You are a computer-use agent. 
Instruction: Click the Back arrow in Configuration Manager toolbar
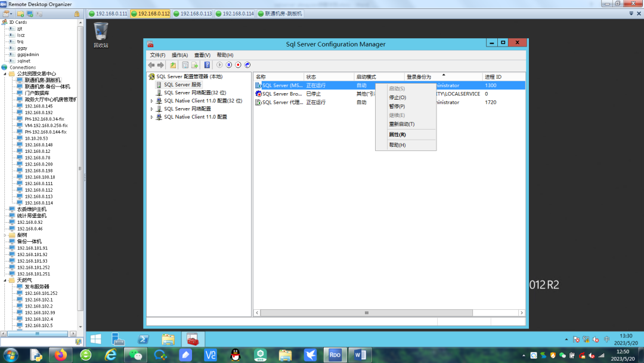pyautogui.click(x=151, y=65)
